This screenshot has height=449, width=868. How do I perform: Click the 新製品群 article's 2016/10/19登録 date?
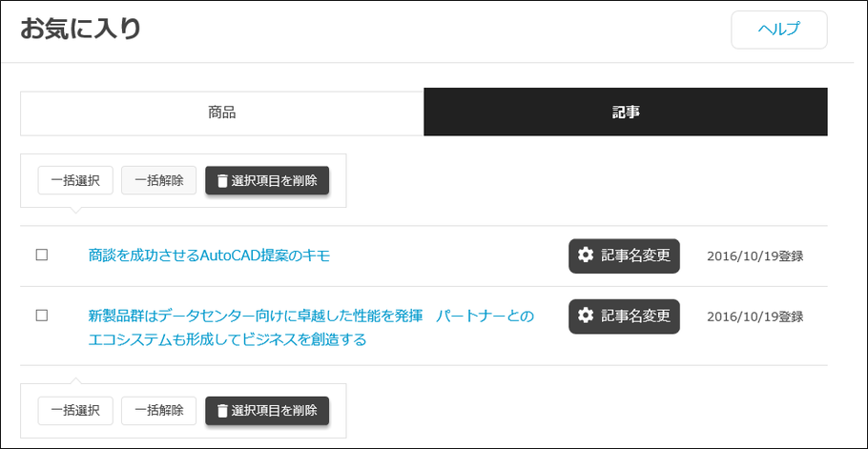click(x=754, y=316)
